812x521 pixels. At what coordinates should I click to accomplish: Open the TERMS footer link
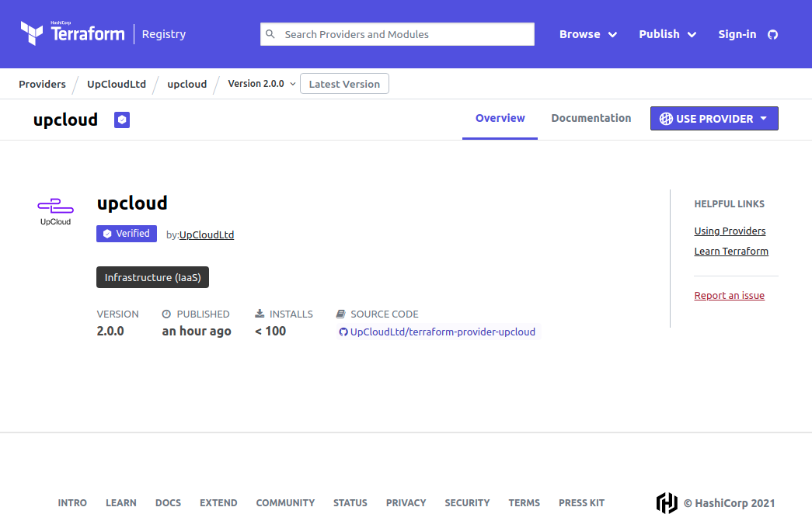tap(524, 503)
